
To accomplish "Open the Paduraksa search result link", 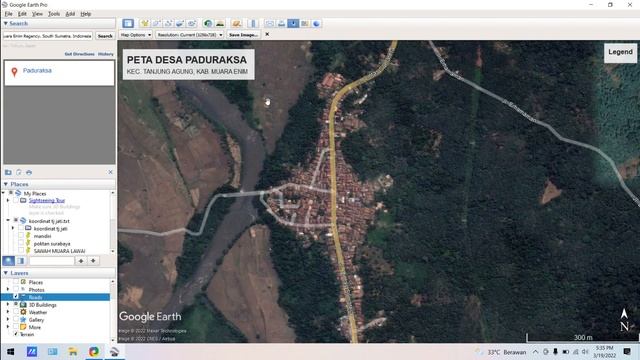I will point(37,71).
